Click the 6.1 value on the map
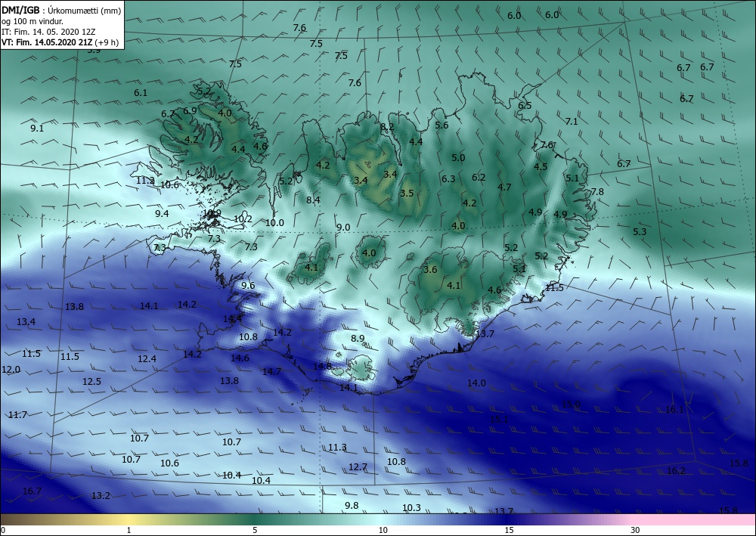Image resolution: width=756 pixels, height=536 pixels. click(141, 92)
